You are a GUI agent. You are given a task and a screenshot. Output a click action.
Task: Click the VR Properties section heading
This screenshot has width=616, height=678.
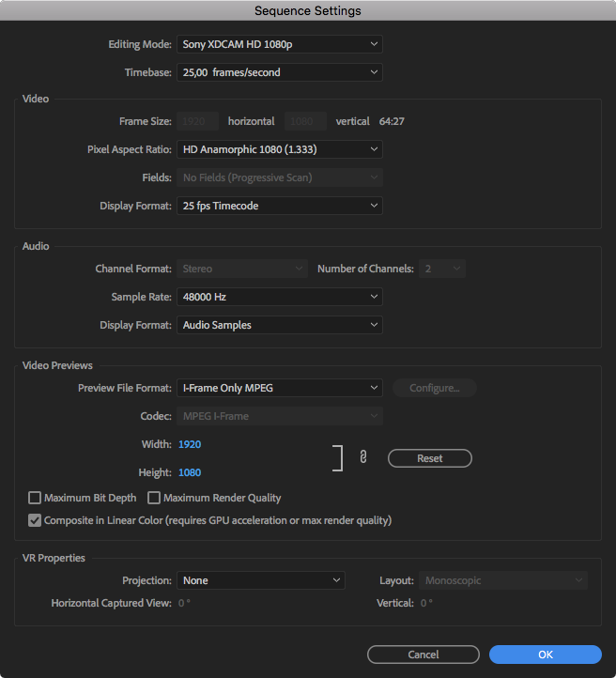54,558
